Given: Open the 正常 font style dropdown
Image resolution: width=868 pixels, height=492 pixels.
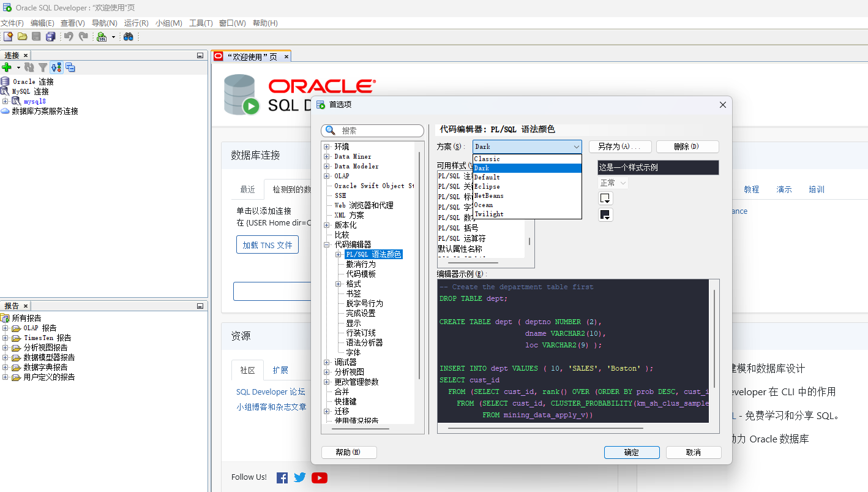Looking at the screenshot, I should (x=613, y=183).
